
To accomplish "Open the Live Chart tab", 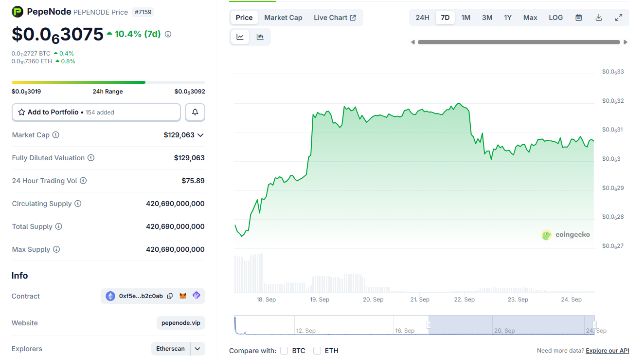I will (x=335, y=18).
